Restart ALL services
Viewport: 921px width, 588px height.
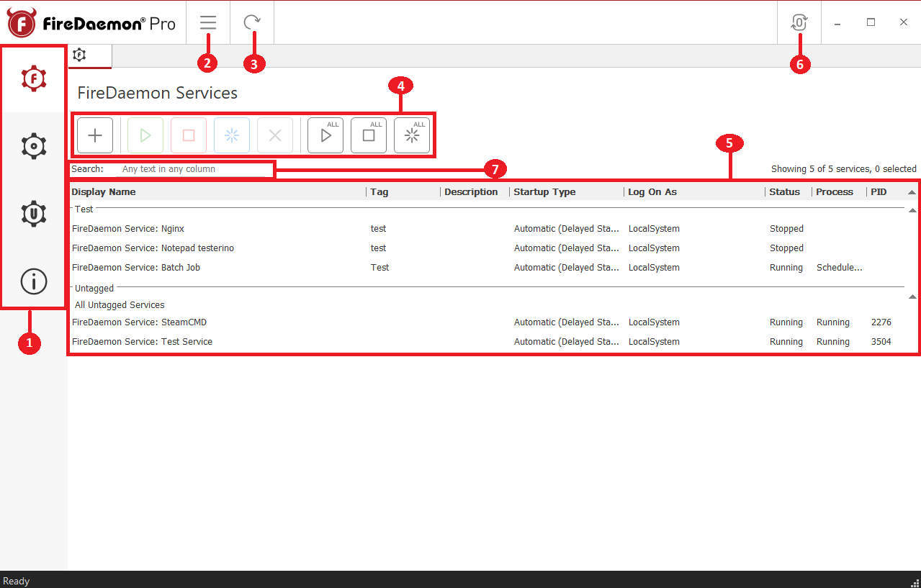coord(412,135)
